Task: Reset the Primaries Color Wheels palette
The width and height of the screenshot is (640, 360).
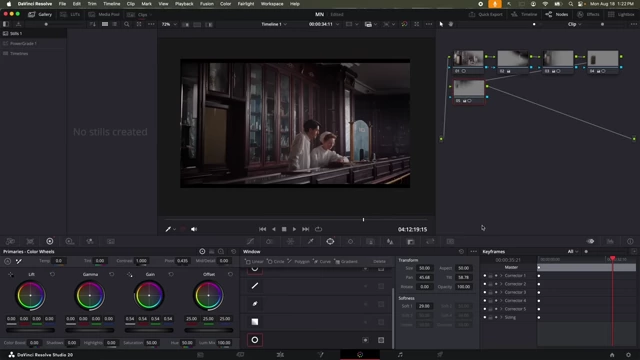Action: 233,251
